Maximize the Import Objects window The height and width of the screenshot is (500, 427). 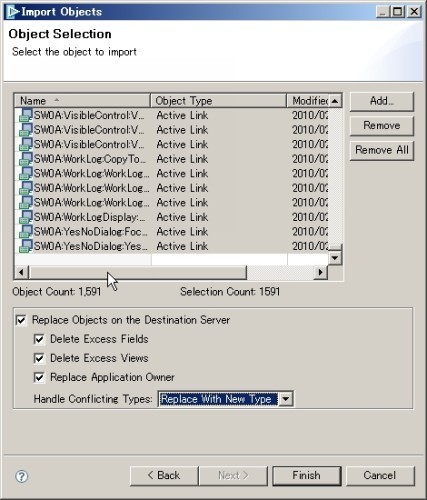click(398, 12)
